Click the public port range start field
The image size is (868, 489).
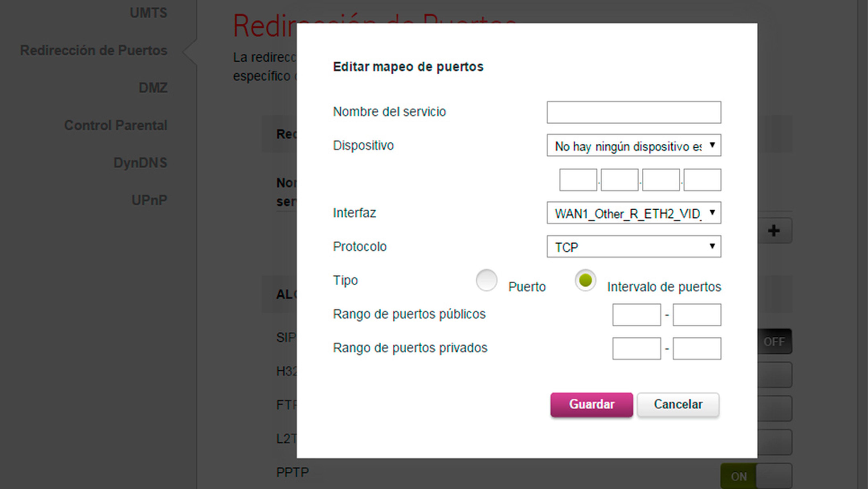click(x=637, y=315)
